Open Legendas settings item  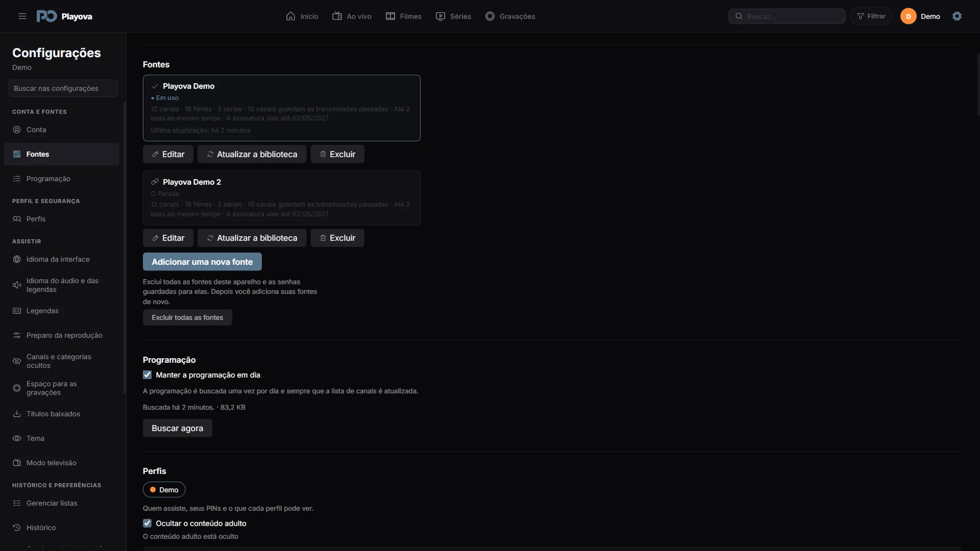62,311
